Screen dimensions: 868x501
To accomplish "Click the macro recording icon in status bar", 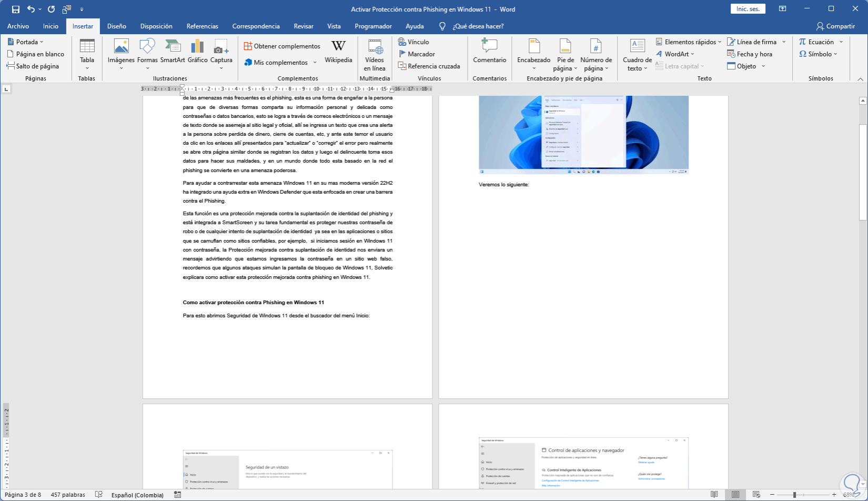I will tap(177, 495).
